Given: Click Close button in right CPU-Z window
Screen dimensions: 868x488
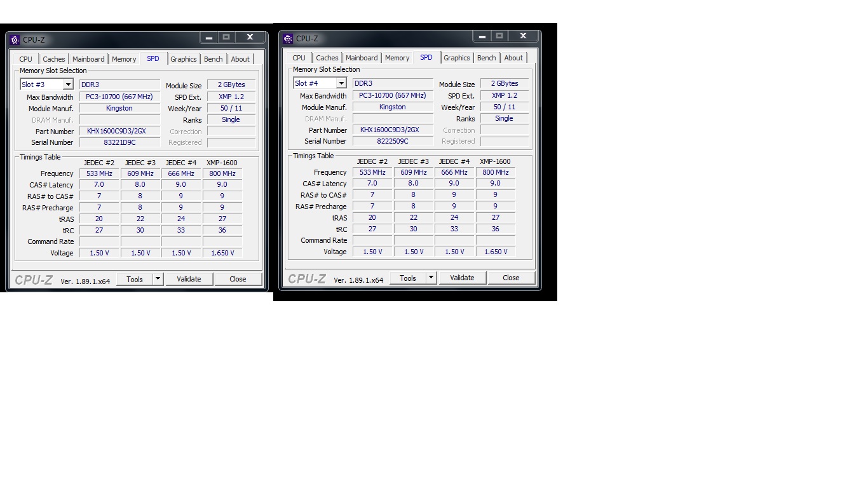Looking at the screenshot, I should click(511, 278).
